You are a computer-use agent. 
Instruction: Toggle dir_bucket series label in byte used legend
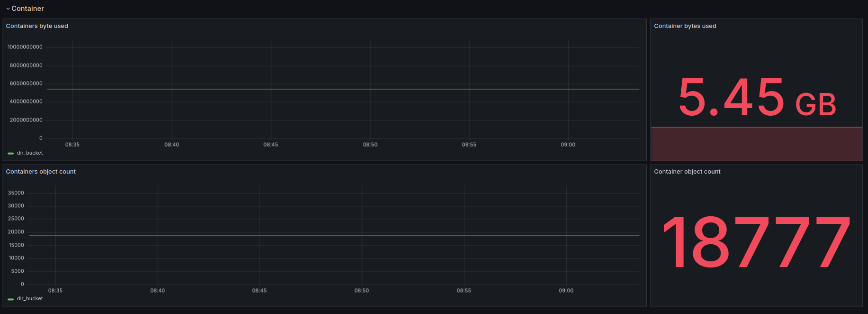30,153
